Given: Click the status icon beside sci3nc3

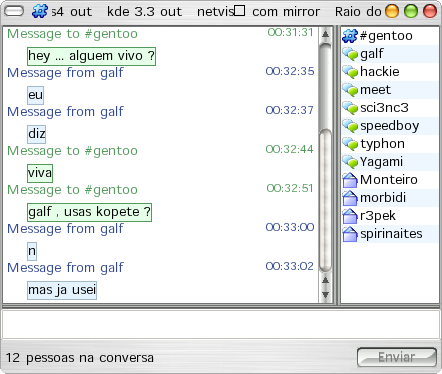Looking at the screenshot, I should pyautogui.click(x=350, y=108).
